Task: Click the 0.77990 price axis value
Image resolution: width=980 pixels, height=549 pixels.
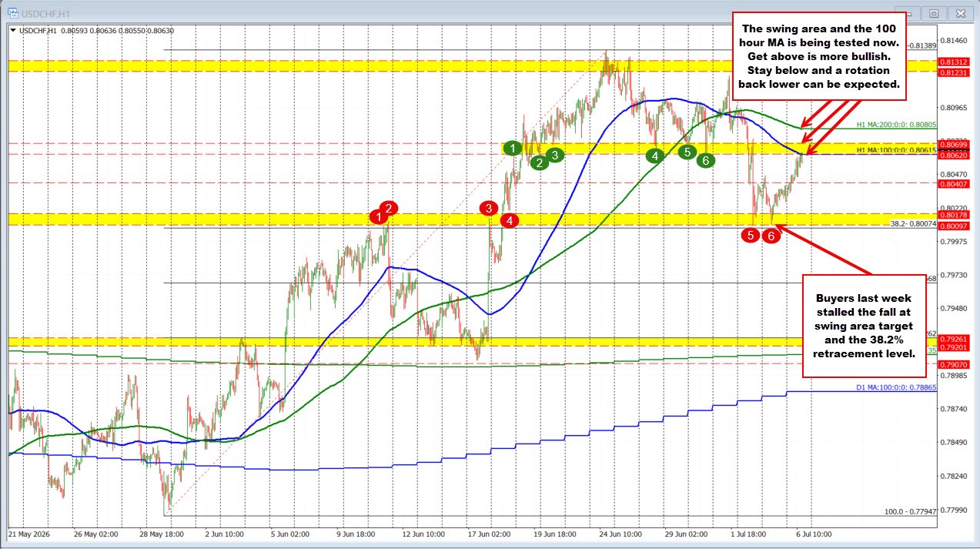Action: (954, 509)
